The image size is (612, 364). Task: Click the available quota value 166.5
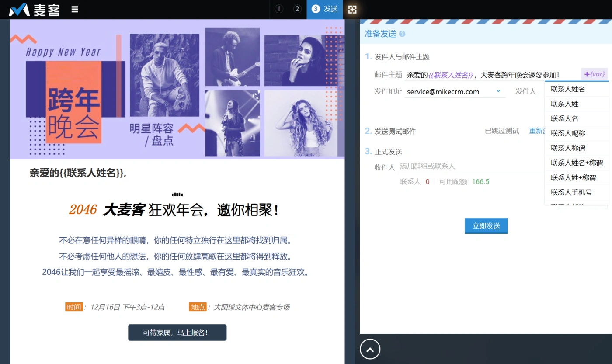click(x=480, y=182)
